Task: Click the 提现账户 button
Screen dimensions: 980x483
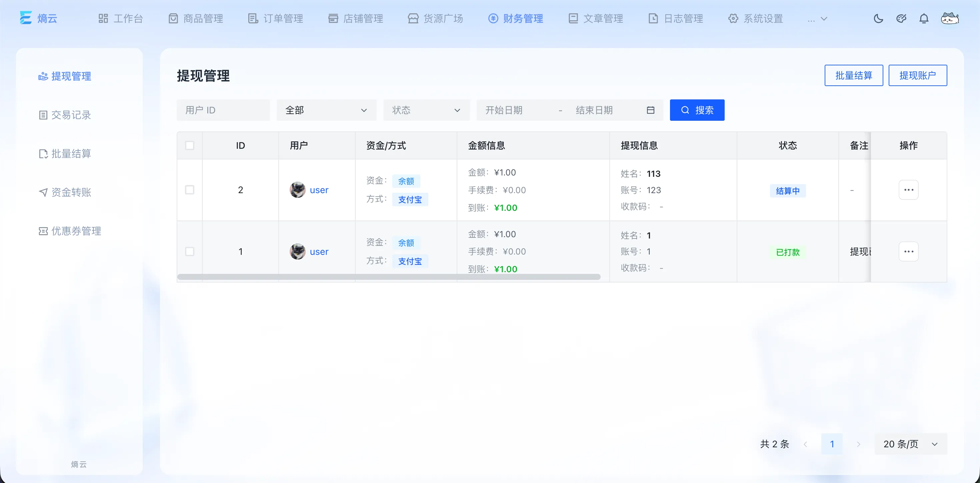Action: pos(917,75)
